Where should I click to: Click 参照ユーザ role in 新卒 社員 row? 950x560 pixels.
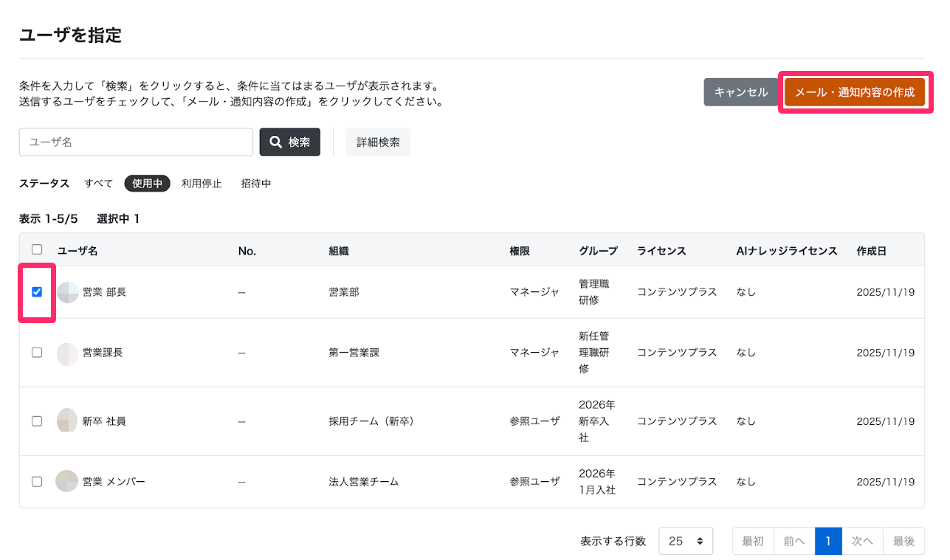[x=534, y=421]
